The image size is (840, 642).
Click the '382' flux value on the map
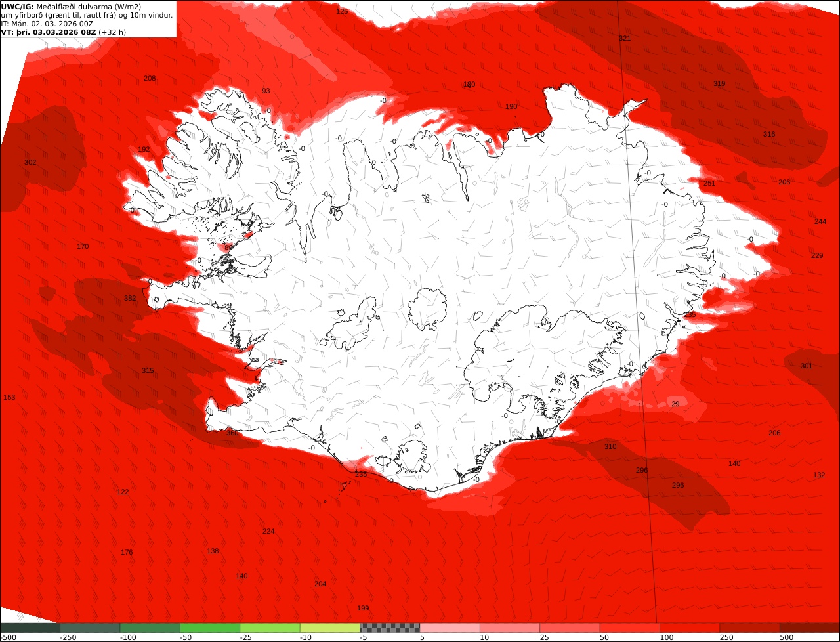[130, 299]
